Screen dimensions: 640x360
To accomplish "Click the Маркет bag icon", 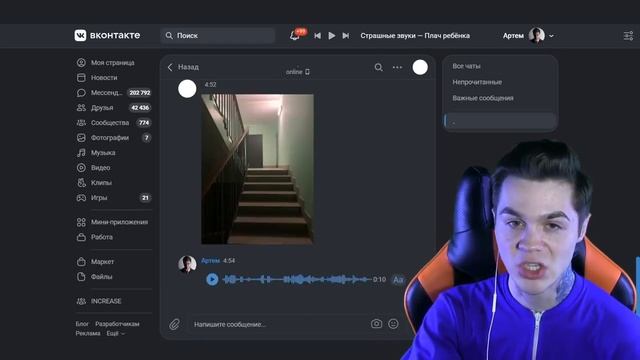I will pyautogui.click(x=81, y=262).
